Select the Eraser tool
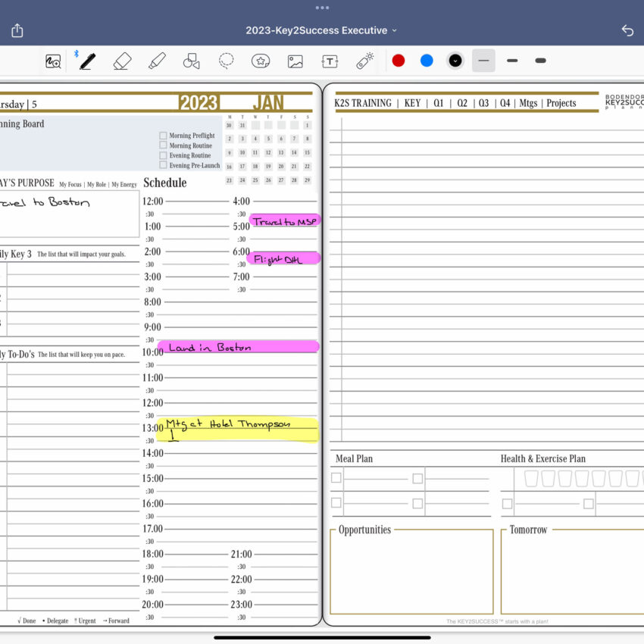 click(122, 61)
